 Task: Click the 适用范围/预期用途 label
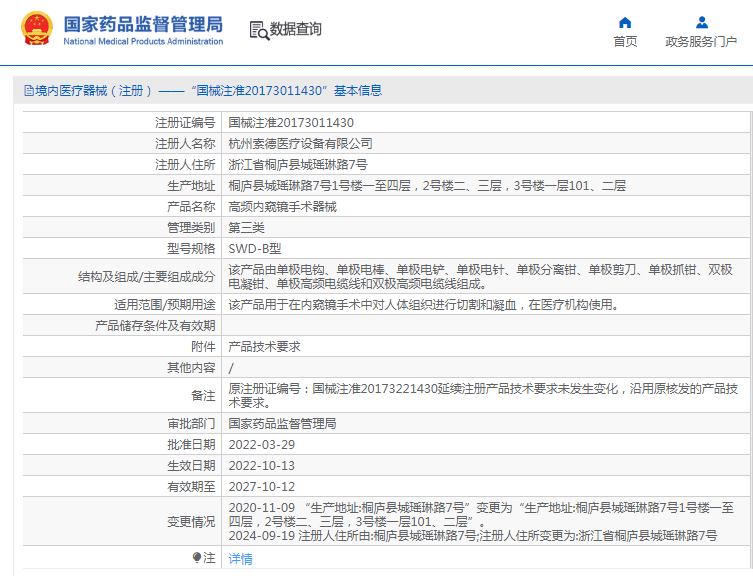[164, 305]
